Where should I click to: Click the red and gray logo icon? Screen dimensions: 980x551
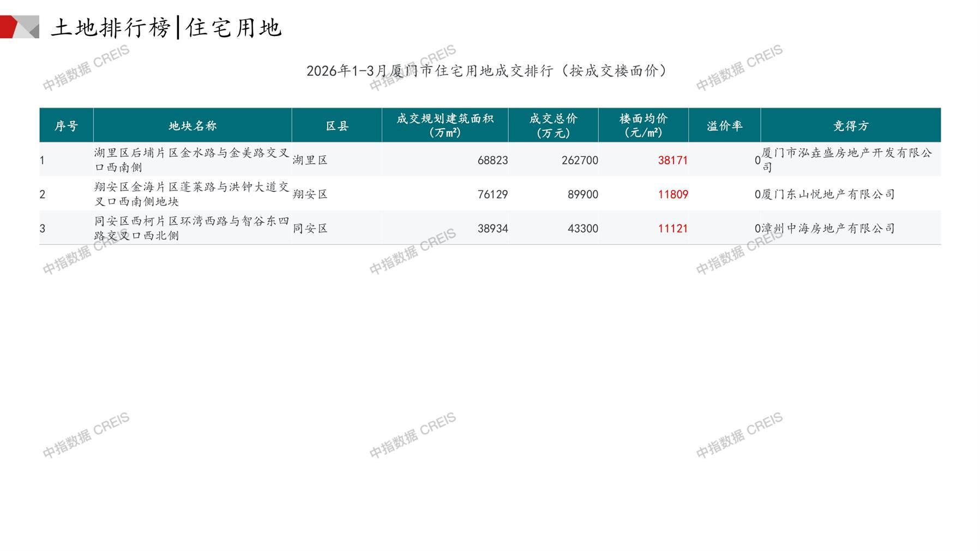[20, 27]
